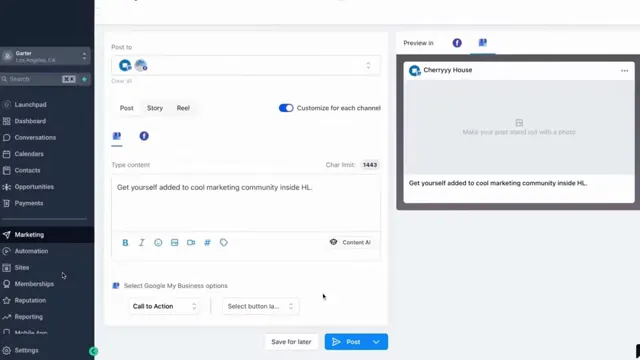The width and height of the screenshot is (640, 360).
Task: Click the preview caption text
Action: point(498,183)
